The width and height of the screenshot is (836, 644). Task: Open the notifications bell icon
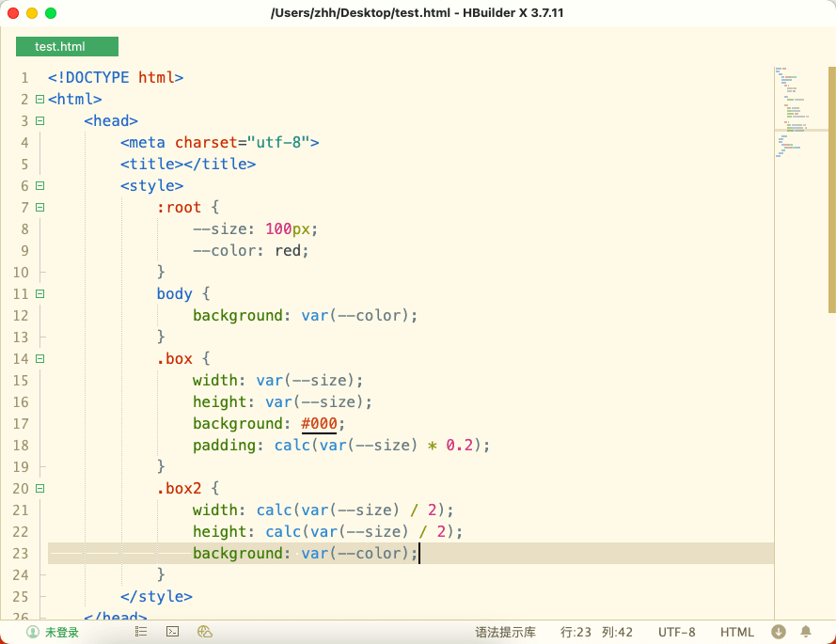point(806,632)
